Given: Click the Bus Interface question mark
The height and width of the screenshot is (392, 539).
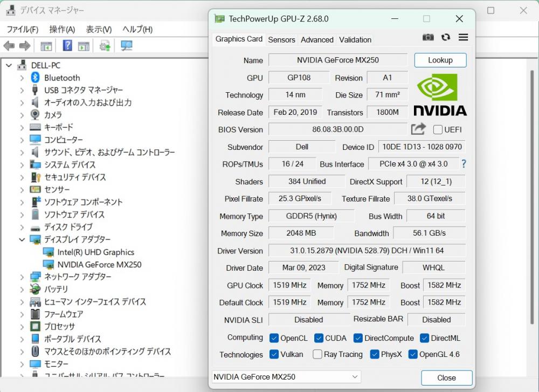Looking at the screenshot, I should 464,164.
